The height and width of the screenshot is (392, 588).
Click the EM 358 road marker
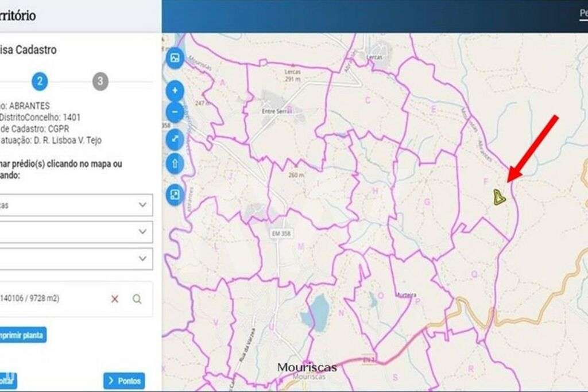coord(281,234)
